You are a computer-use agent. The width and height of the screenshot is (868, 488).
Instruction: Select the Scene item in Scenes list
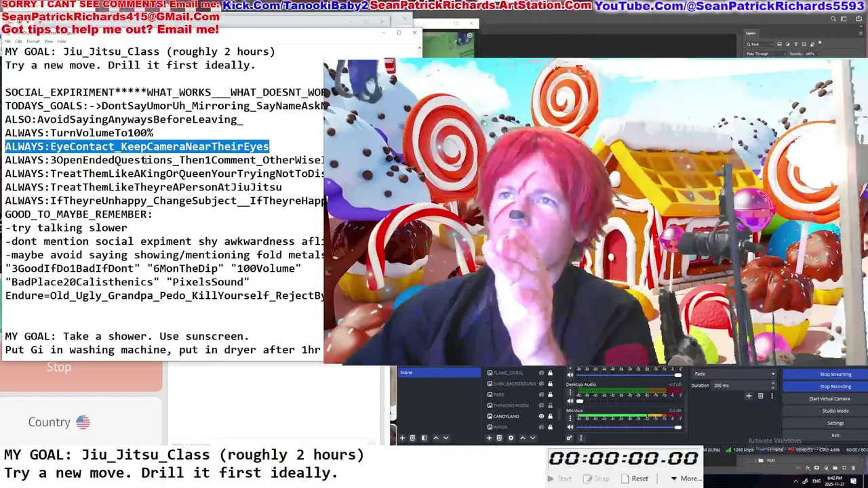[439, 373]
